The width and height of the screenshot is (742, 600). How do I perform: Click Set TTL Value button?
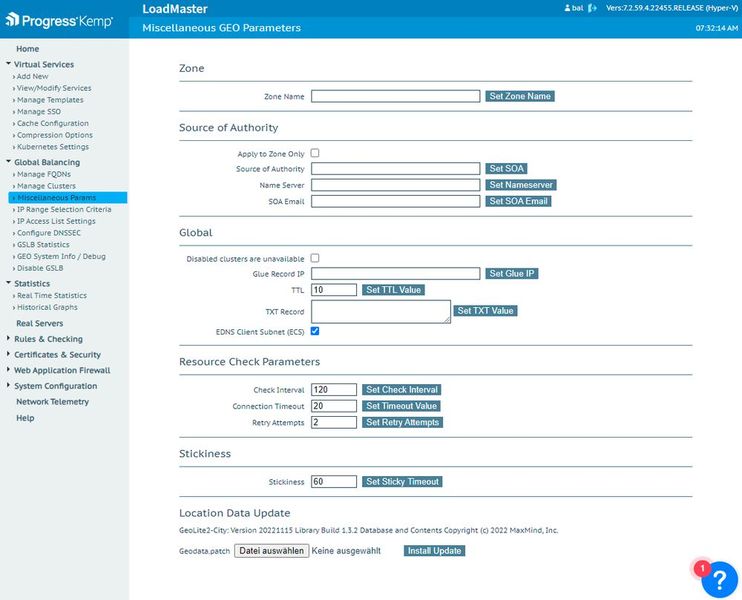[x=393, y=290]
